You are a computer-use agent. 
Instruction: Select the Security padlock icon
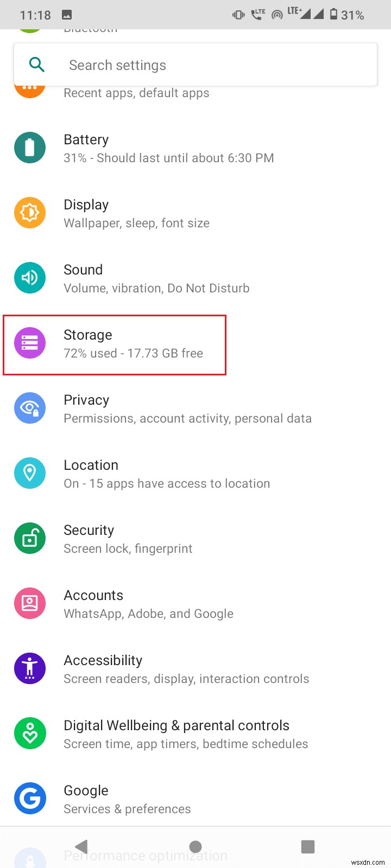point(30,538)
